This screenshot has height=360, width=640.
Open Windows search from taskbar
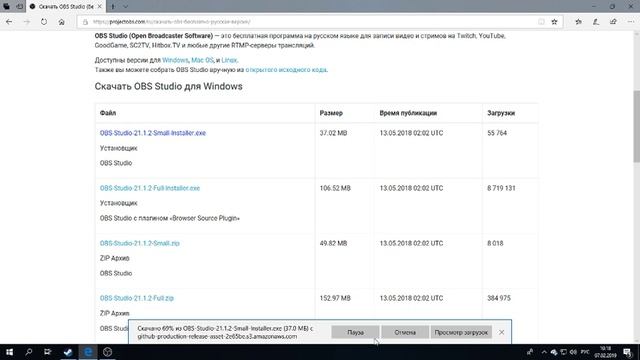click(x=29, y=352)
